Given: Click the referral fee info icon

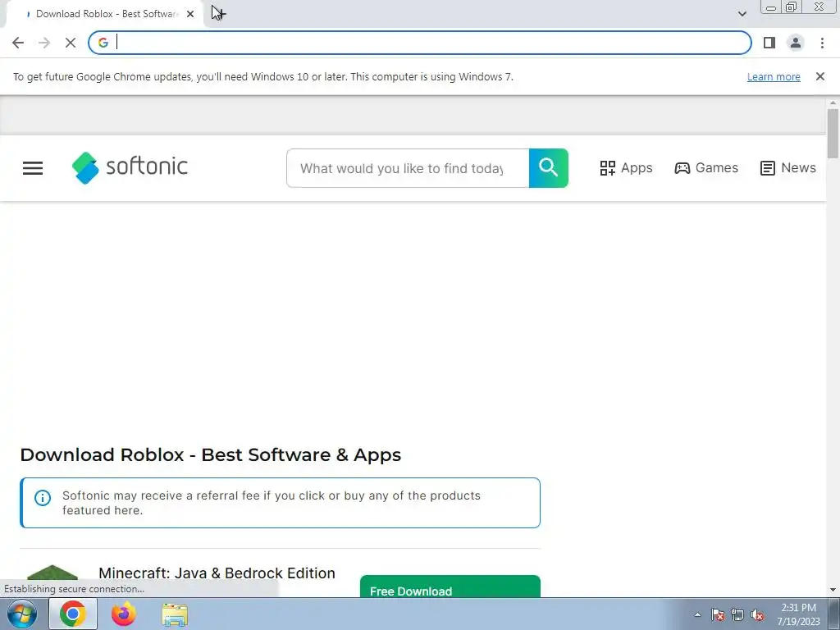Looking at the screenshot, I should pos(43,498).
